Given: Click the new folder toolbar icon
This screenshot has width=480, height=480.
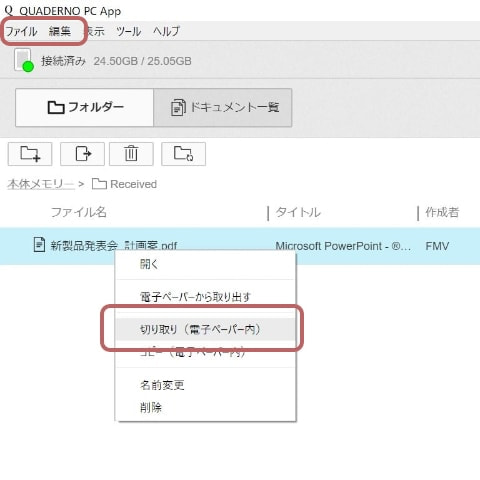Looking at the screenshot, I should [30, 154].
